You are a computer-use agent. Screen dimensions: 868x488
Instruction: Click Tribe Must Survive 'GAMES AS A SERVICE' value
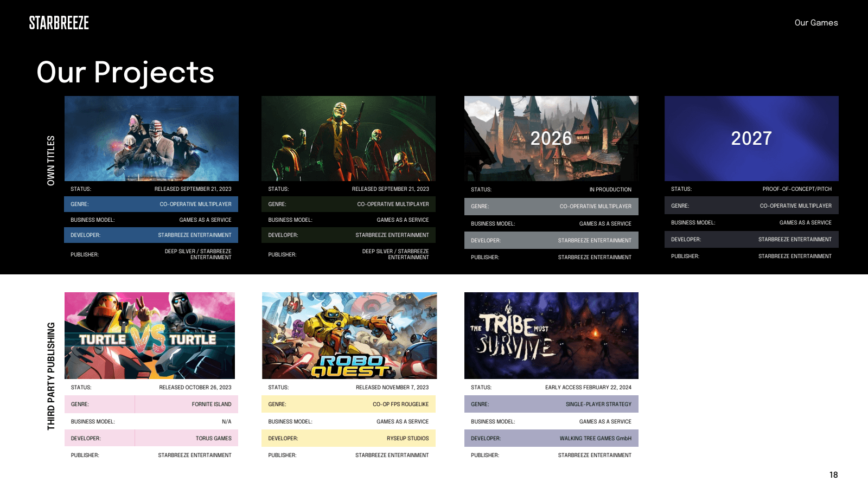point(605,422)
